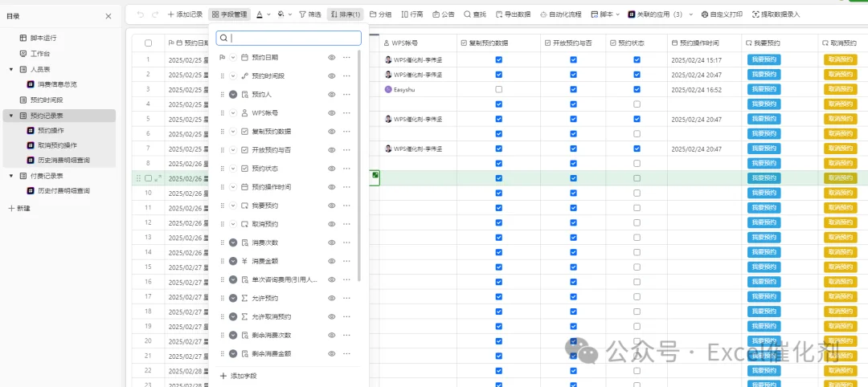Click 自定义打印 custom print
This screenshot has width=868, height=387.
coord(722,14)
